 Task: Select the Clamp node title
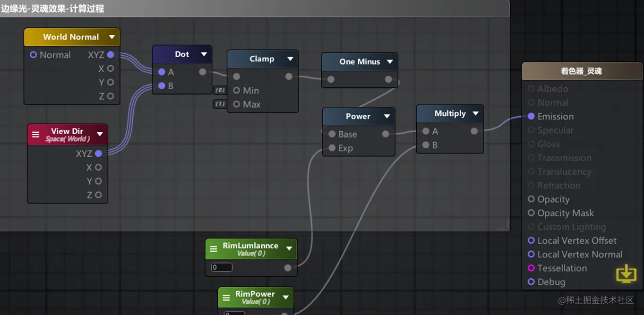coord(262,59)
